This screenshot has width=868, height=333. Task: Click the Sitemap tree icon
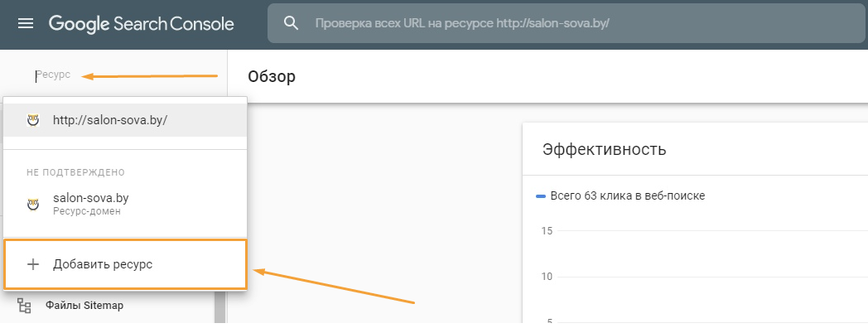(24, 306)
